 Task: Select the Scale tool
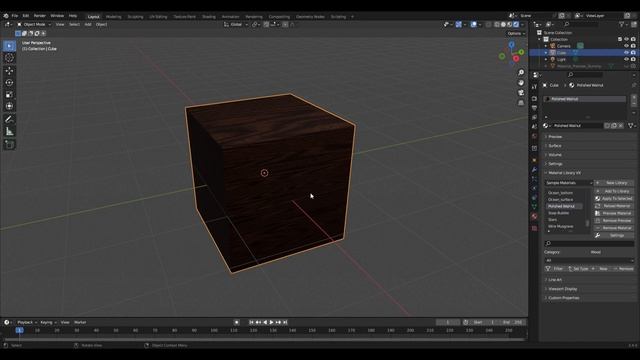click(9, 94)
